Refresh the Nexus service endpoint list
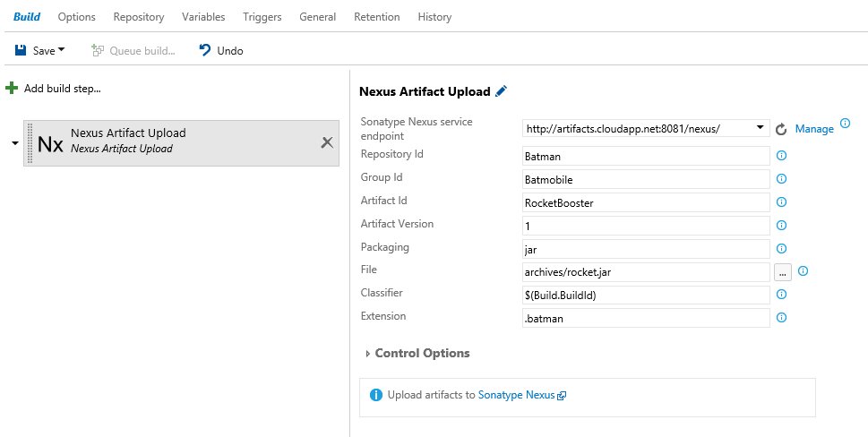 (x=780, y=129)
